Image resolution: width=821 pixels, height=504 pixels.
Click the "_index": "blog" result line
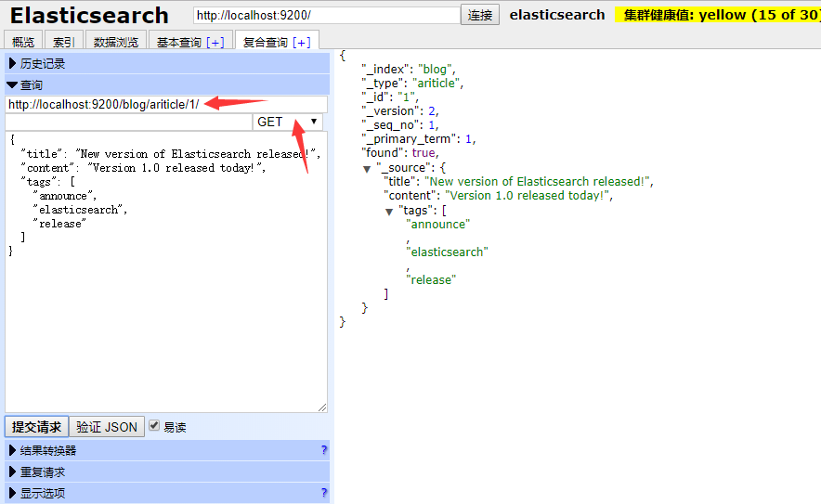pyautogui.click(x=409, y=69)
